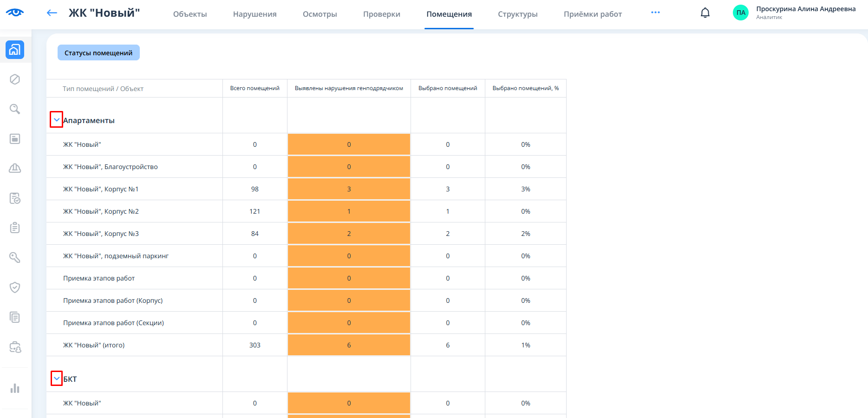Open the bar chart analytics icon

tap(15, 388)
